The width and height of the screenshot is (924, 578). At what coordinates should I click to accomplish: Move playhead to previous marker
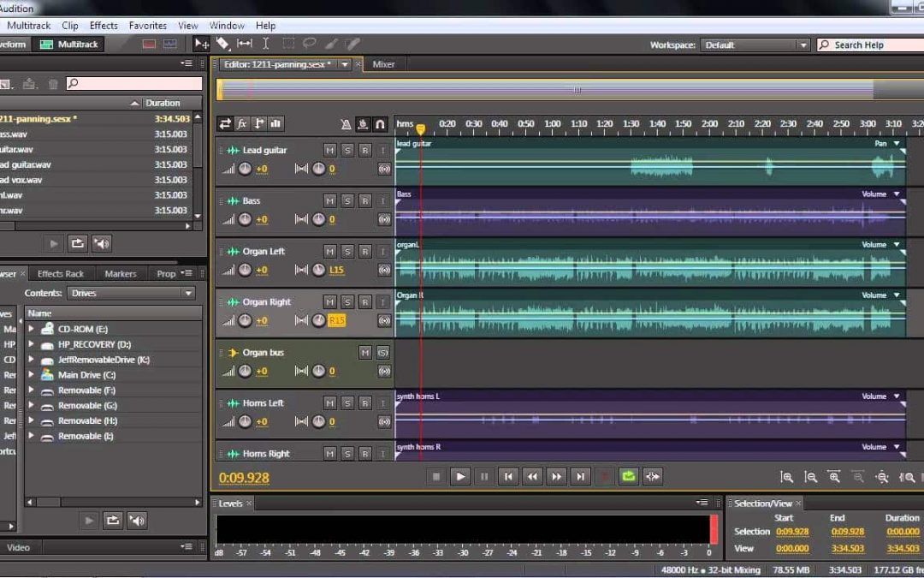508,477
